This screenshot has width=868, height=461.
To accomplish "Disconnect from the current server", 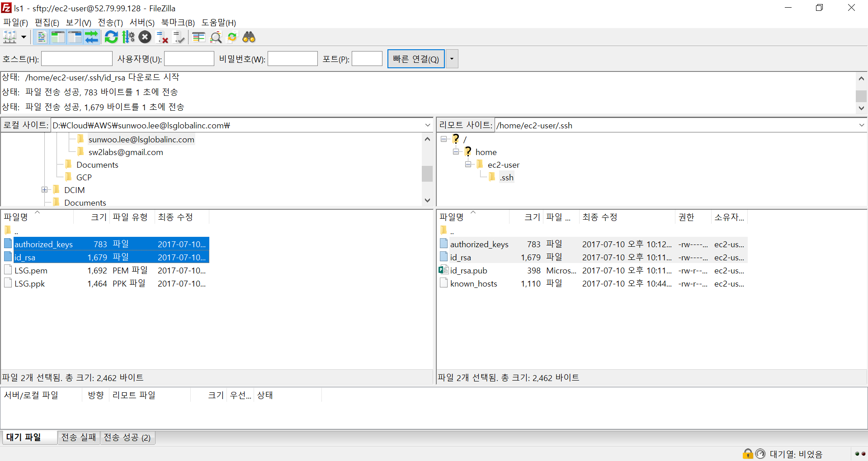I will point(162,37).
